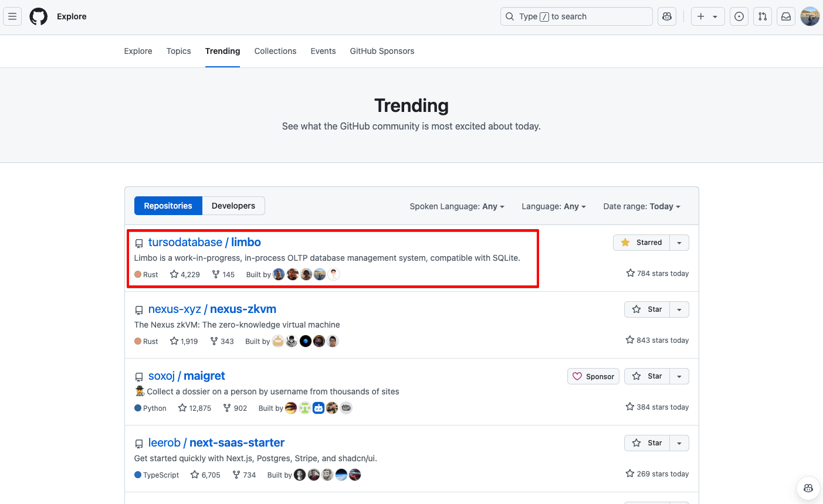Open the Copilot icon in the header
Screen dimensions: 823x504
(667, 16)
